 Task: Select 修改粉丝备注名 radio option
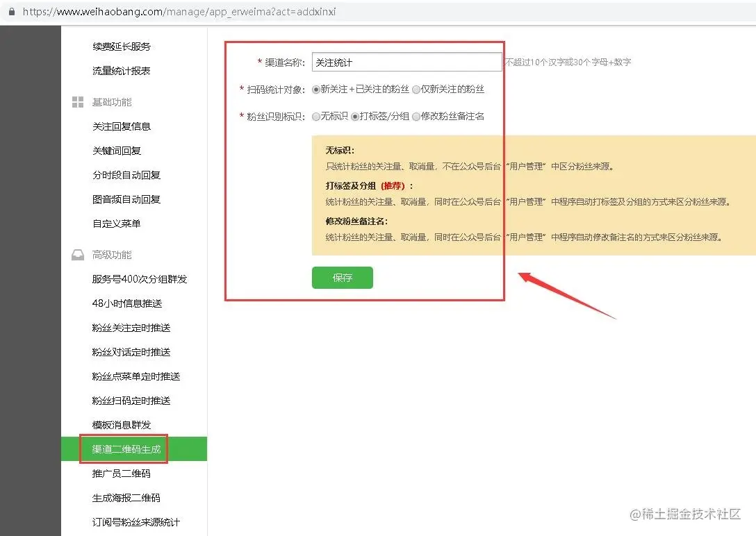click(416, 117)
